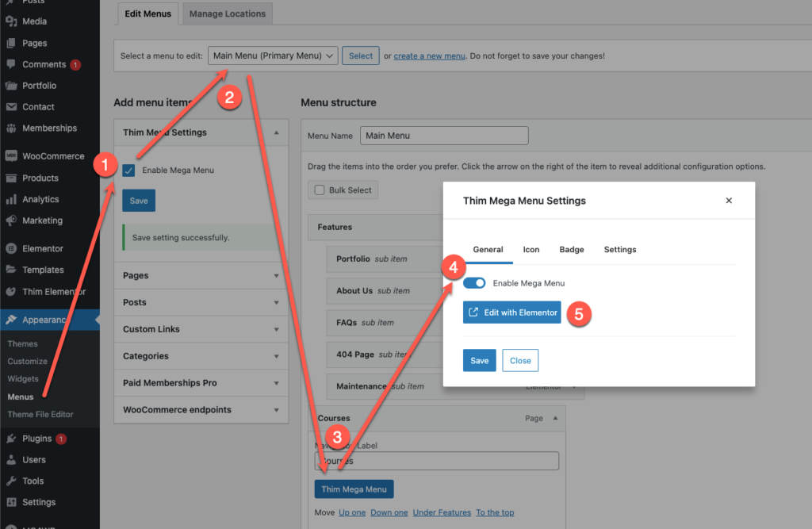
Task: Open the Badge tab in Mega Menu Settings
Action: pyautogui.click(x=572, y=249)
